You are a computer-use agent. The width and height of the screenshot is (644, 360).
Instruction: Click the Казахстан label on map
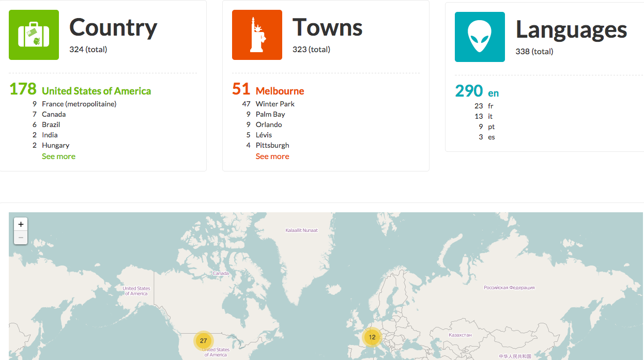click(x=460, y=335)
